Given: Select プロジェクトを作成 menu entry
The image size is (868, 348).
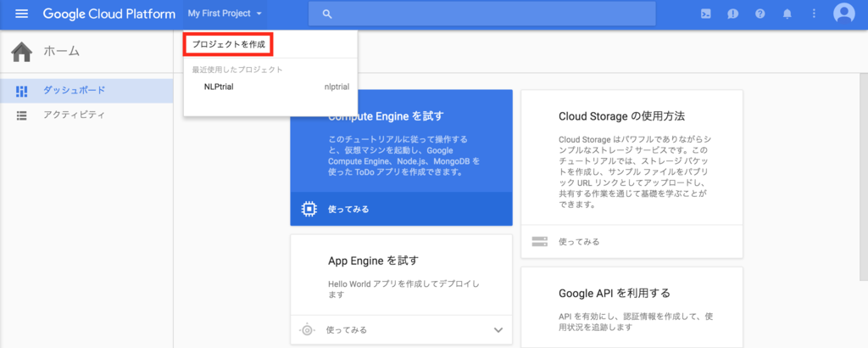Looking at the screenshot, I should pos(229,44).
